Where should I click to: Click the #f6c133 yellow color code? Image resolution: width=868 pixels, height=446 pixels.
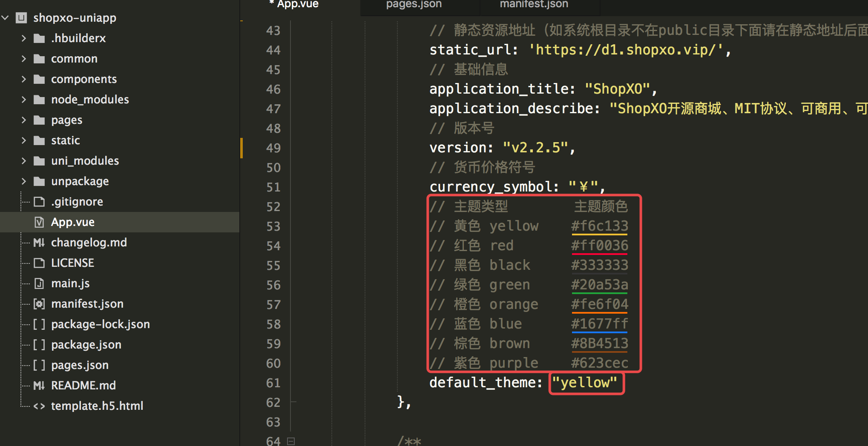pyautogui.click(x=599, y=226)
